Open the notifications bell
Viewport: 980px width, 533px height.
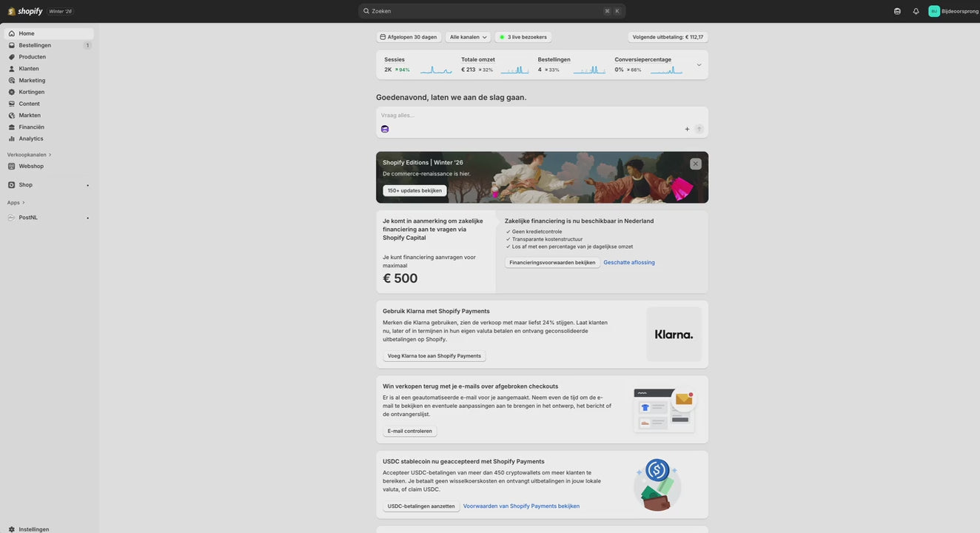[916, 11]
